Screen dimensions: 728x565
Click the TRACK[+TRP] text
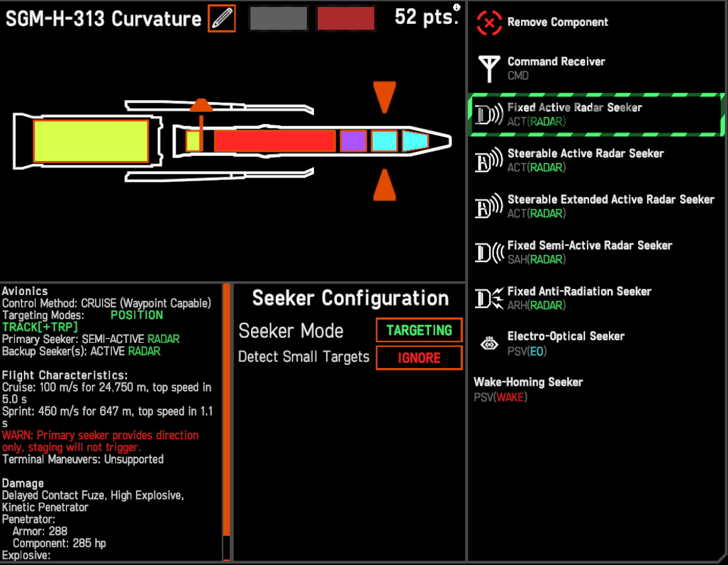point(40,327)
